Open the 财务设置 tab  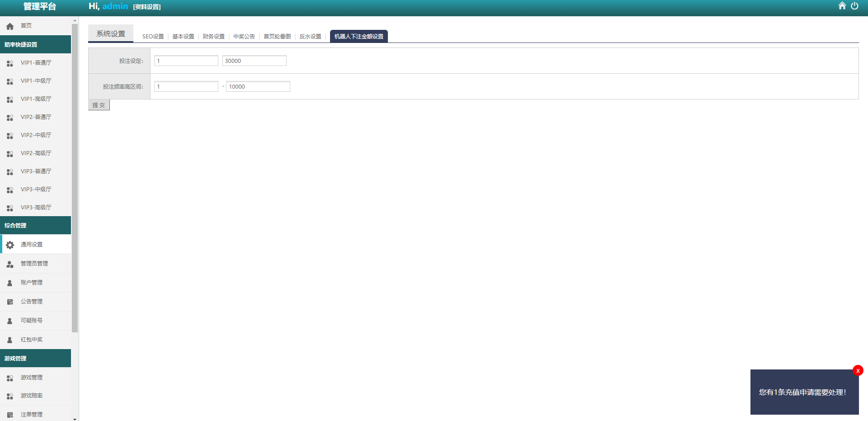click(213, 37)
